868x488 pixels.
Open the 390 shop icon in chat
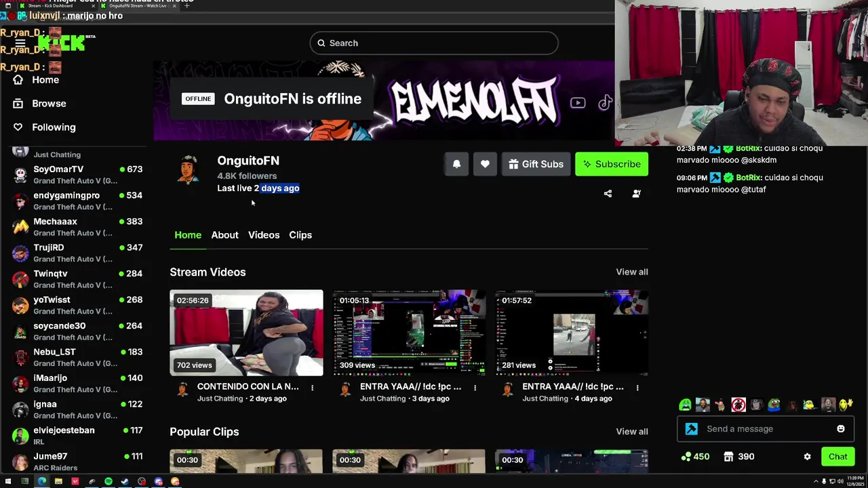click(x=728, y=457)
